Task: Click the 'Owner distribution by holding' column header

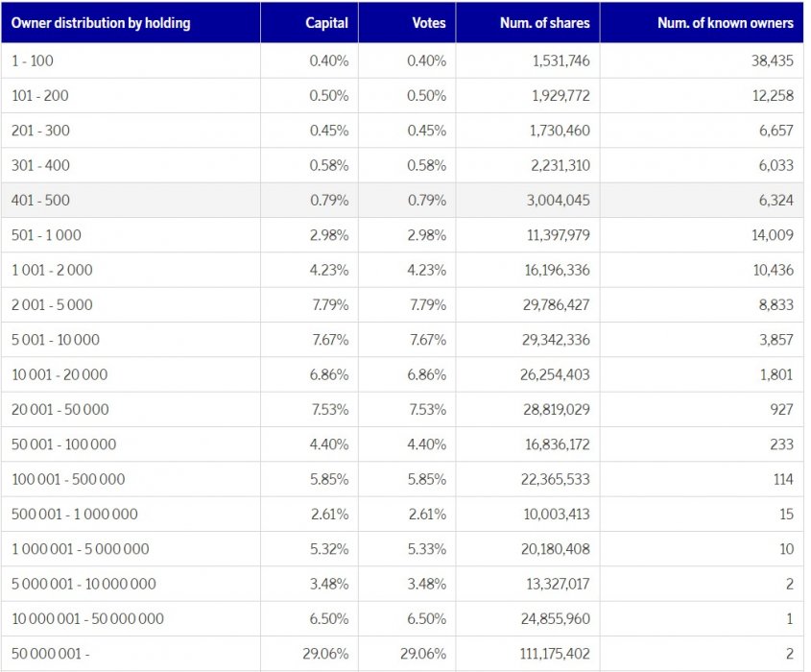Action: pyautogui.click(x=101, y=23)
